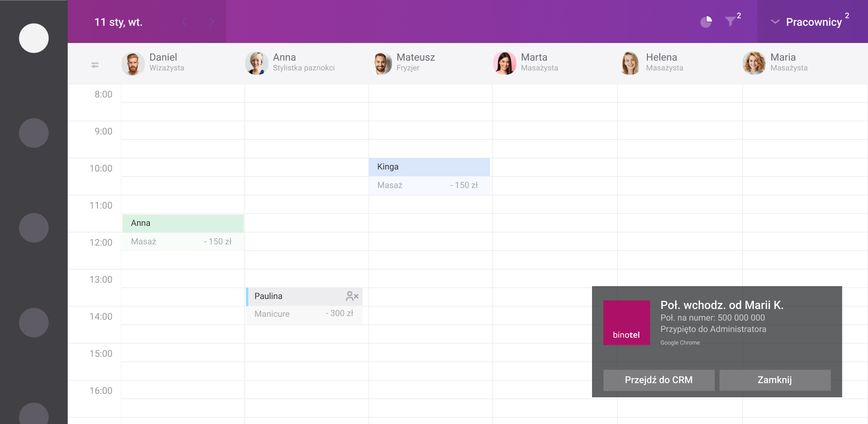Screen dimensions: 868x424
Task: Select Helena's avatar photo
Action: click(x=630, y=63)
